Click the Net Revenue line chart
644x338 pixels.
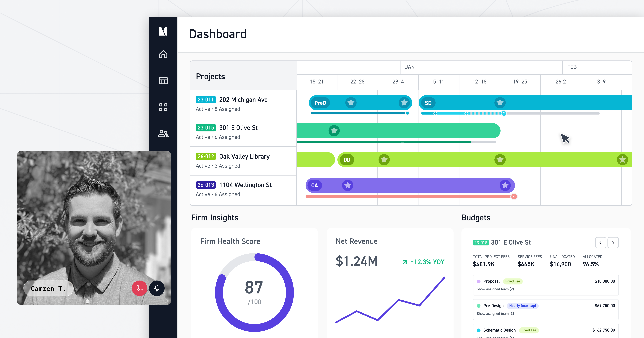pyautogui.click(x=390, y=300)
